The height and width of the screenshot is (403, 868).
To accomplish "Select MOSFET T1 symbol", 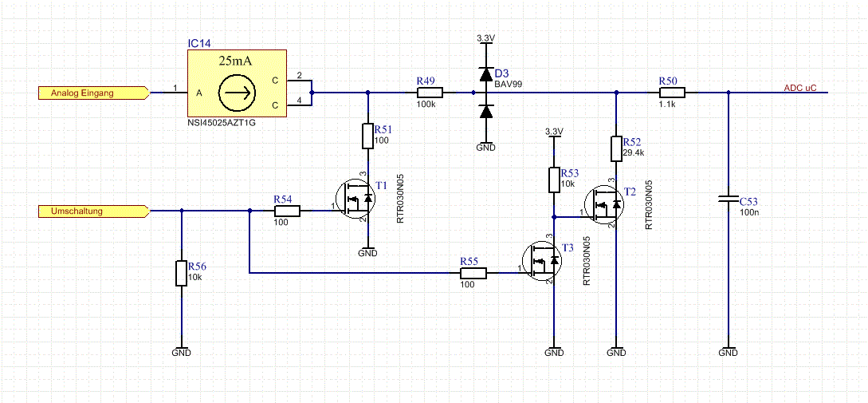I will [355, 200].
